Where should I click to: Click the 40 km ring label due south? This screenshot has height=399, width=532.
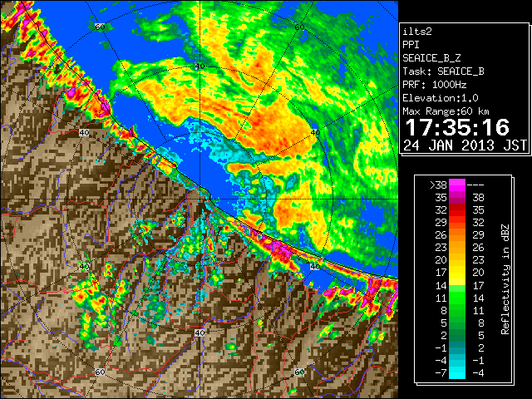click(x=199, y=332)
